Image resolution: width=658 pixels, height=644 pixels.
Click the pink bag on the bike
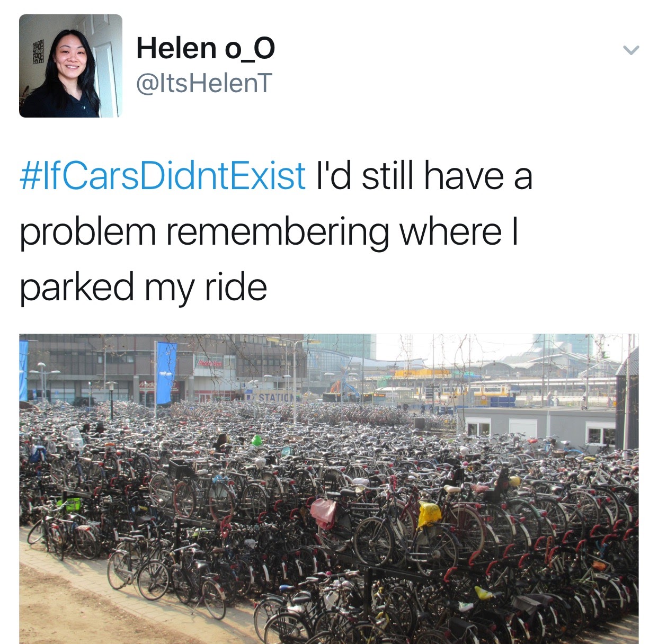[x=324, y=513]
